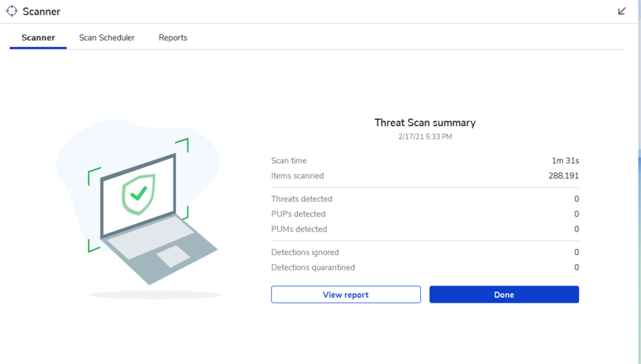Click the Detections quarantined label
Screen dimensions: 641x364
click(313, 267)
